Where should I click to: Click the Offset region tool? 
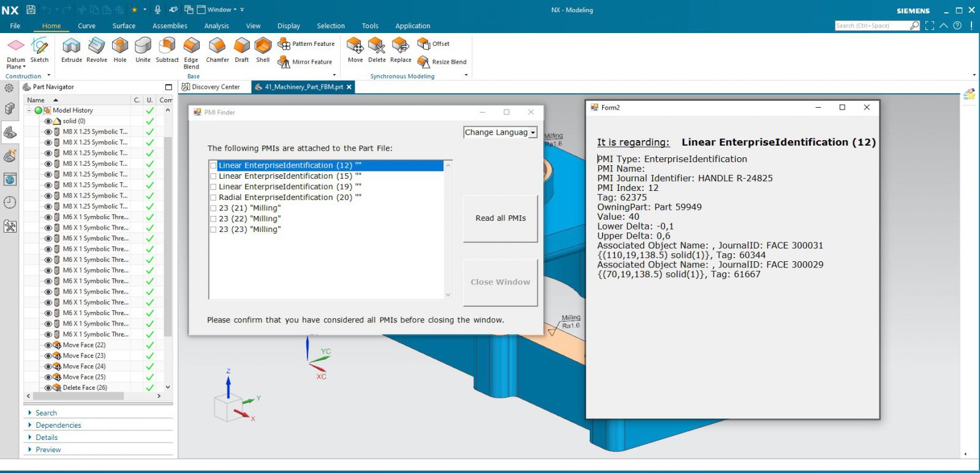(434, 43)
